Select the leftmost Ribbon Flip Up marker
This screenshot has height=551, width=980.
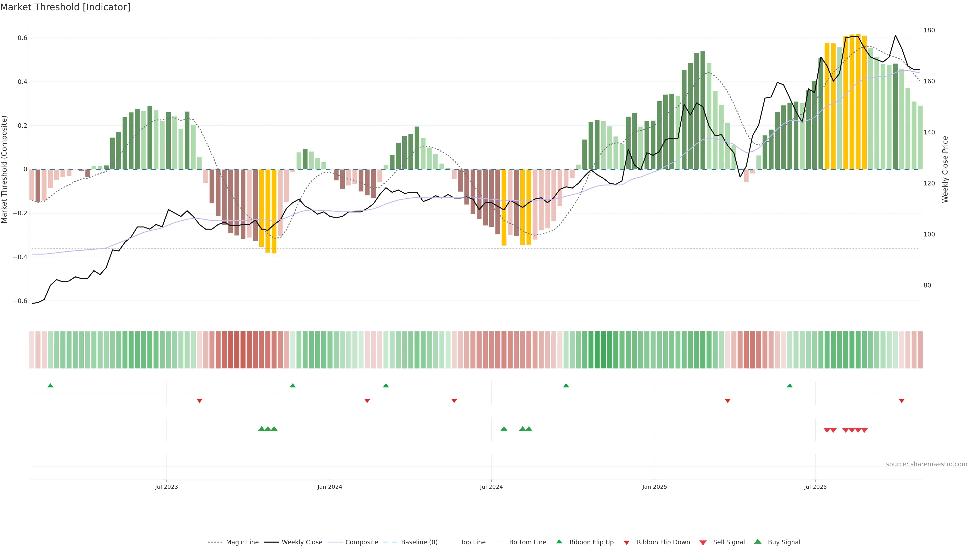[x=50, y=386]
